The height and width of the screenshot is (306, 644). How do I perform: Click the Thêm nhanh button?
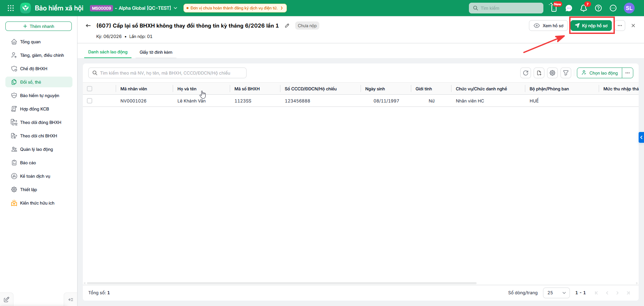pos(39,26)
